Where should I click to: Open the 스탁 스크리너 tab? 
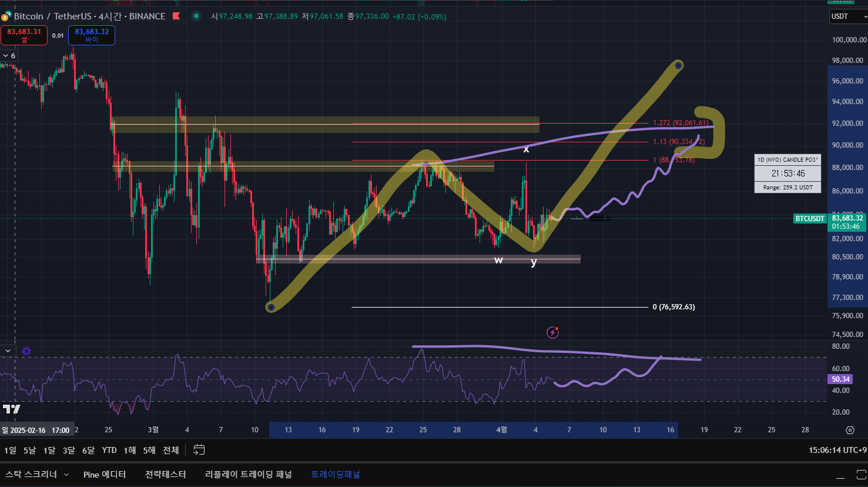pyautogui.click(x=31, y=474)
